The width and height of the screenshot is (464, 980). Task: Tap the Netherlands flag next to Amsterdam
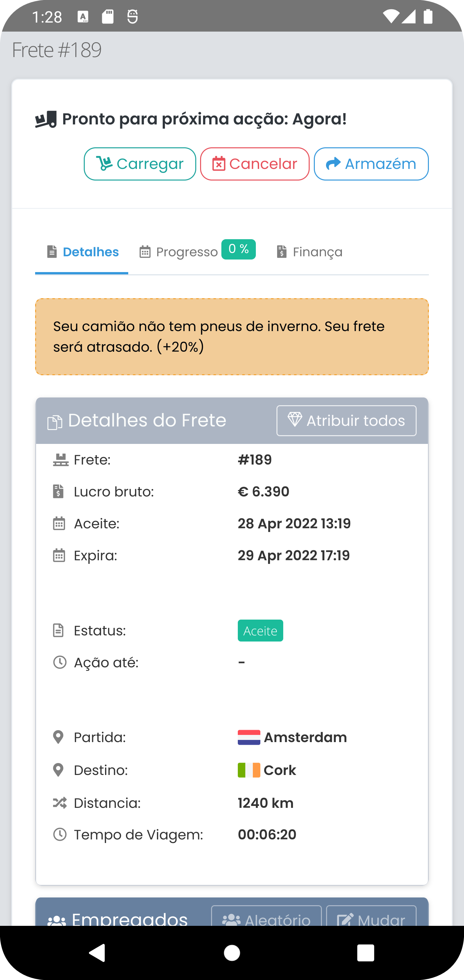pyautogui.click(x=249, y=737)
